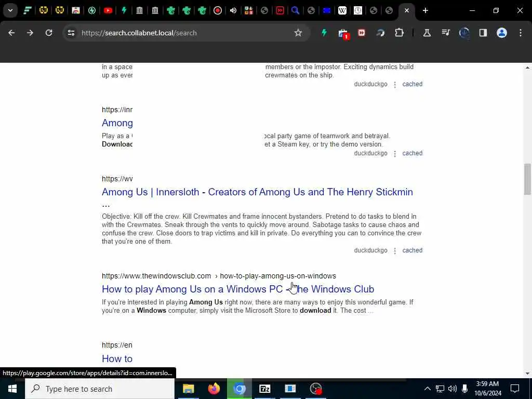Switch to the clock icon tab
Screen dimensions: 532x399
coord(358,10)
